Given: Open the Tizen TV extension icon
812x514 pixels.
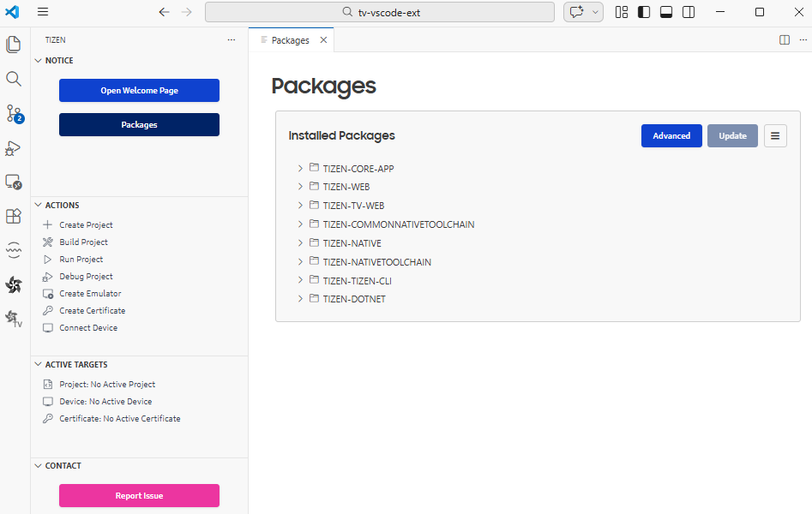Looking at the screenshot, I should [x=14, y=319].
